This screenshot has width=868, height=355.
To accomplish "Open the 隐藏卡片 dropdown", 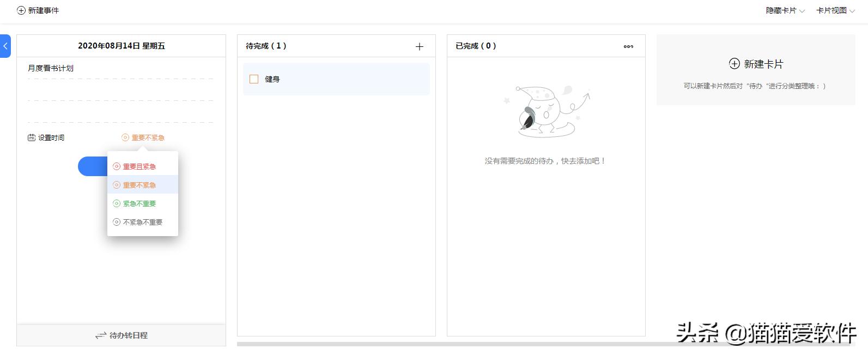I will coord(785,10).
